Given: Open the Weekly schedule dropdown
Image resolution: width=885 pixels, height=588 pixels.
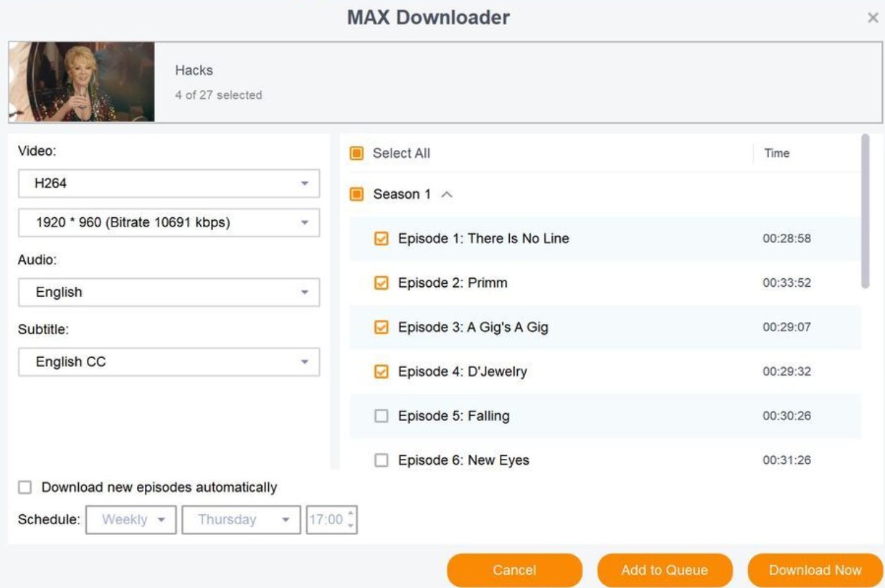Looking at the screenshot, I should point(131,520).
